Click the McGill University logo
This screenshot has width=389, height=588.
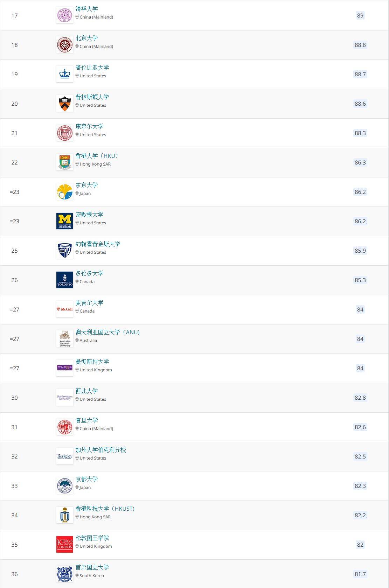(64, 309)
